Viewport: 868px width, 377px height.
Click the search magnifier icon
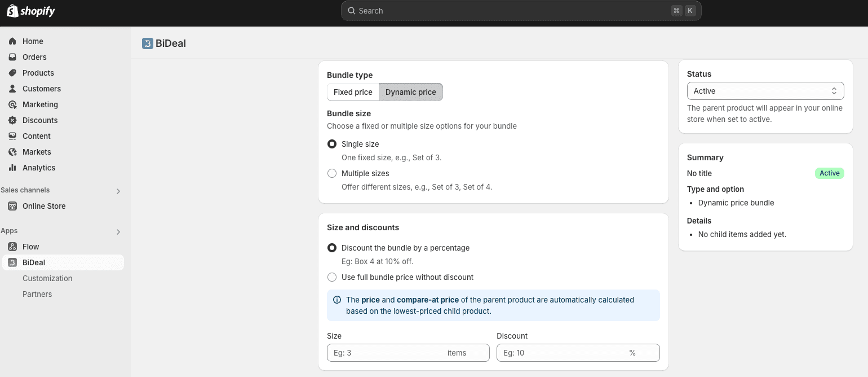pyautogui.click(x=352, y=11)
